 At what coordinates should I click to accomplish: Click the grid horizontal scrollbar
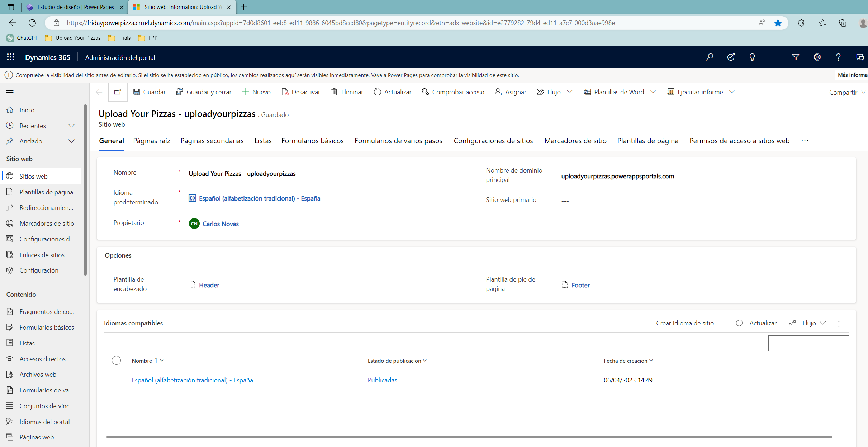pyautogui.click(x=469, y=437)
